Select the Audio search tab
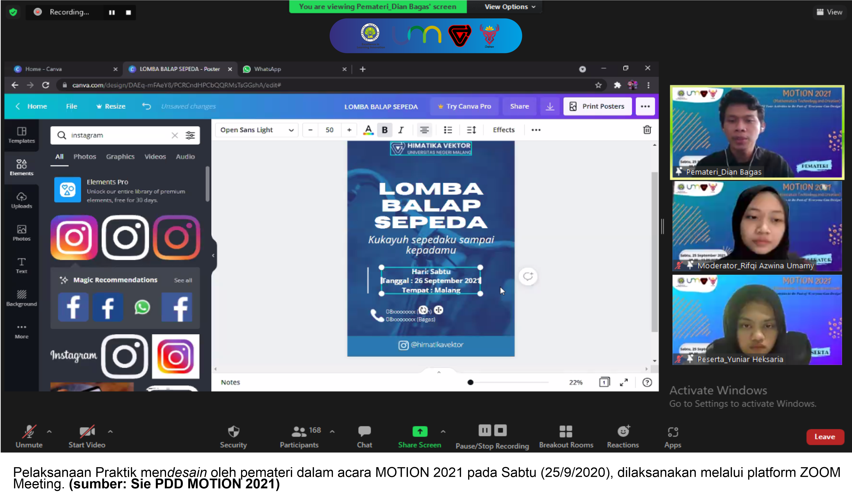Image resolution: width=852 pixels, height=504 pixels. 185,157
